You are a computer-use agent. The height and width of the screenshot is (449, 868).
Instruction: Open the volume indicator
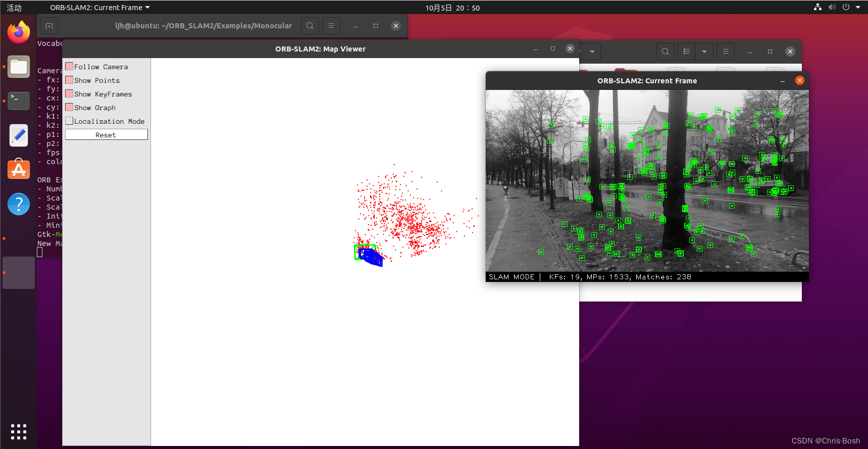coord(832,7)
